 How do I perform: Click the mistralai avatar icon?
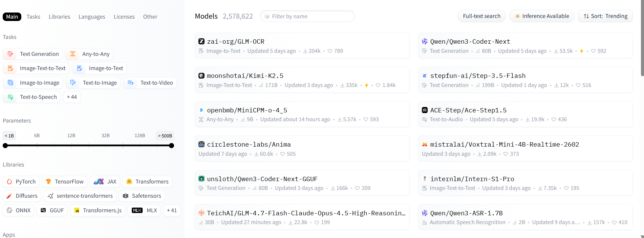[425, 144]
